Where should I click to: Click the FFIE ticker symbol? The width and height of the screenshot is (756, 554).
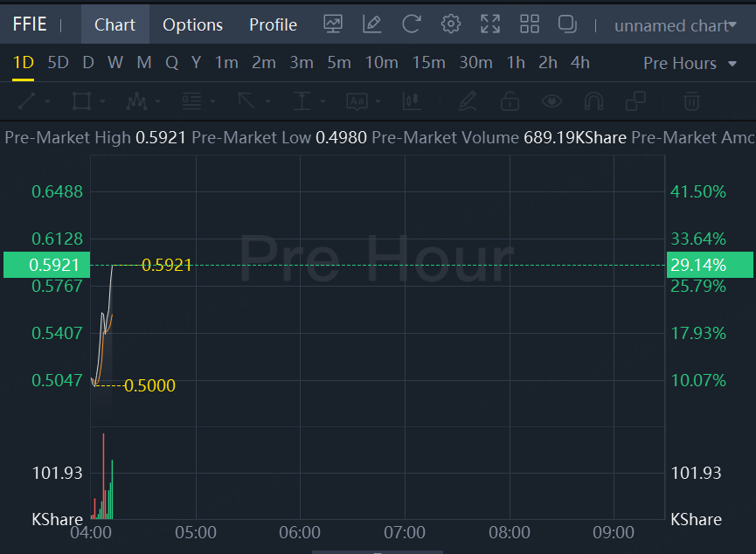pos(30,24)
